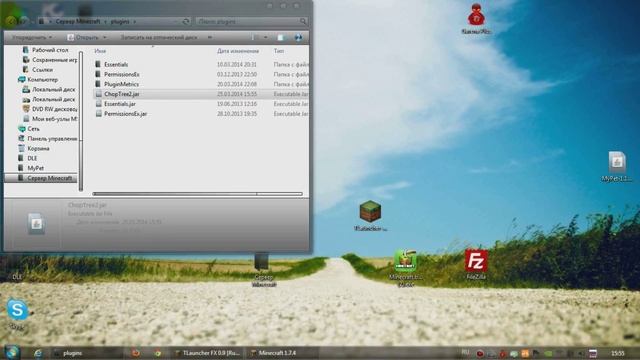Screen dimensions: 640x360
Task: Expand the path arrow after Сервер Minecraft breadcrumb
Action: (x=105, y=21)
